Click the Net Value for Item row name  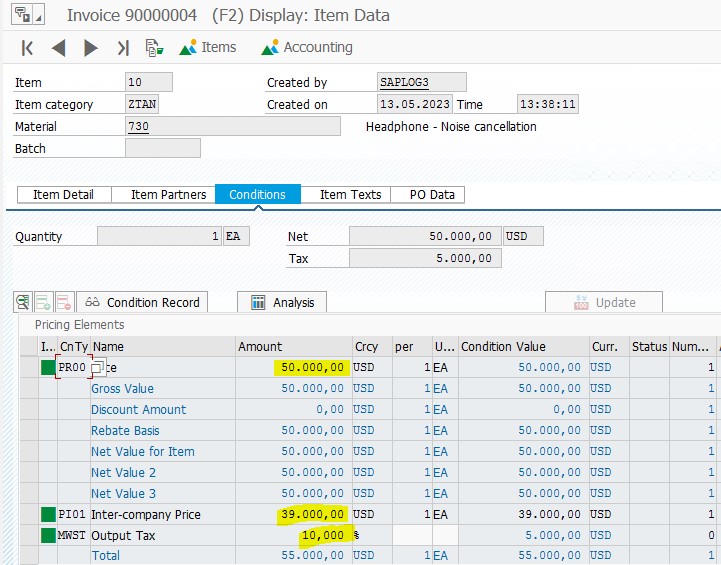tap(143, 451)
